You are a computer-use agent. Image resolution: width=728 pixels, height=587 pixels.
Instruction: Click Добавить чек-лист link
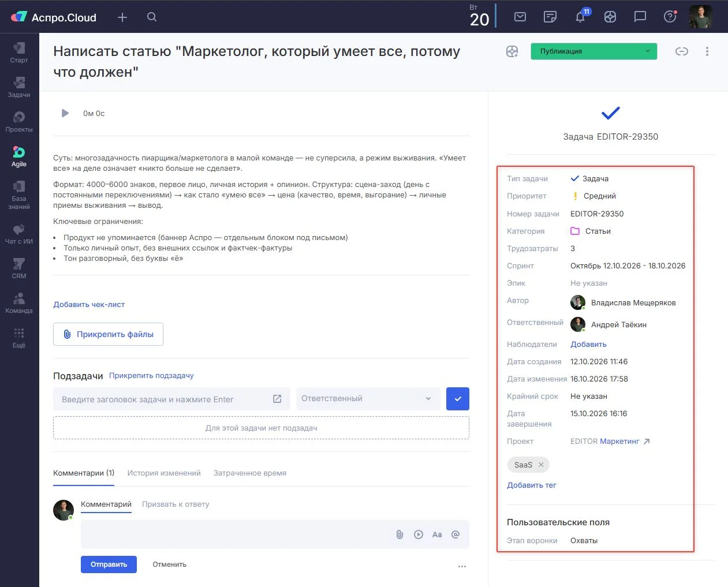[x=89, y=304]
